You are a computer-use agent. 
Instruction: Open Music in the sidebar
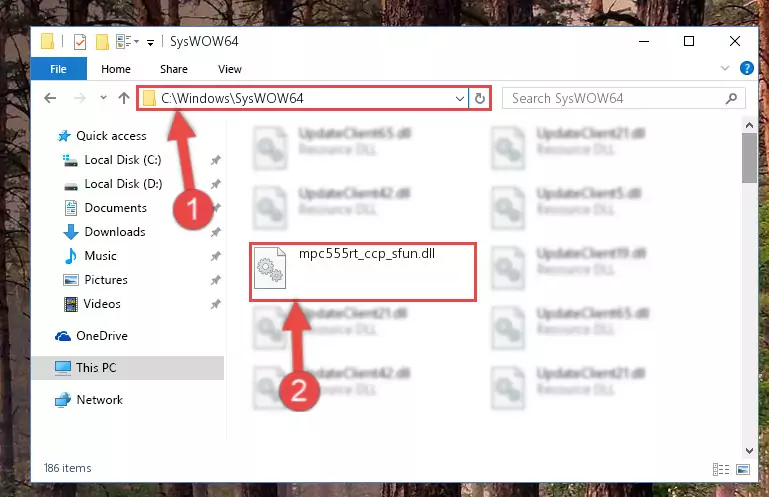(101, 256)
